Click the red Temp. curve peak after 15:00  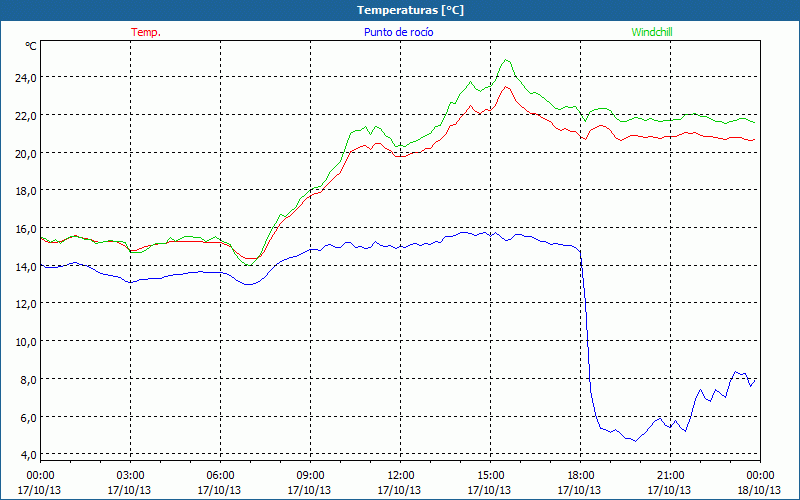click(506, 86)
